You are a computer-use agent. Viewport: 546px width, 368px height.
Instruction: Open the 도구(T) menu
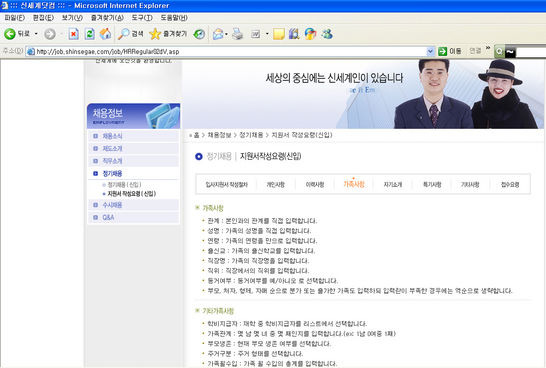142,17
